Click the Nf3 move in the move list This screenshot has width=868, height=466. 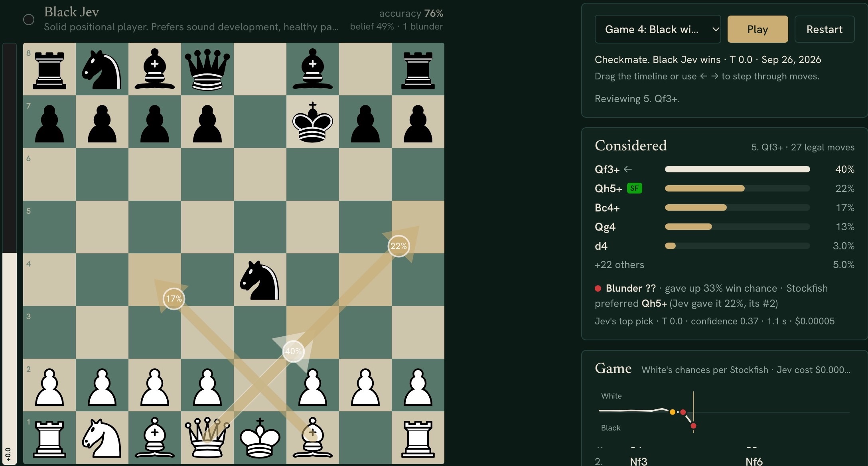click(638, 461)
